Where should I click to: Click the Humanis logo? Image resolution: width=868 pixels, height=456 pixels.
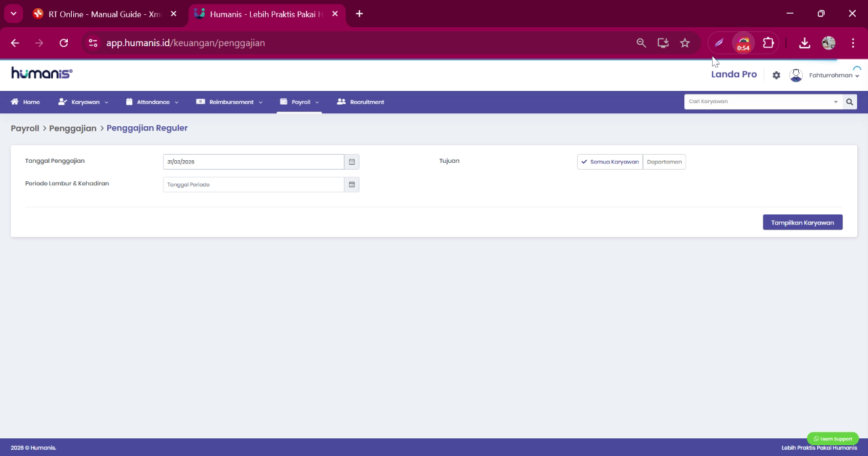[x=41, y=73]
